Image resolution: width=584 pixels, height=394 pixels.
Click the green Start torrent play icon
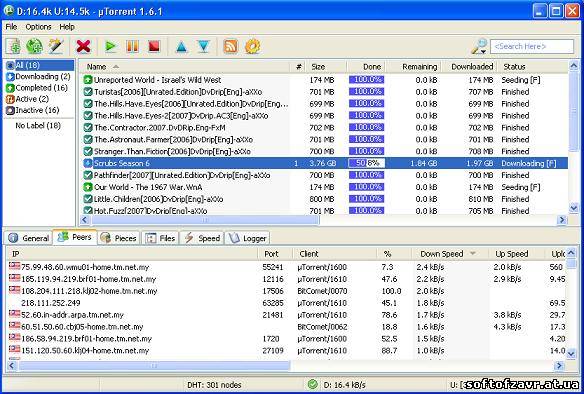(110, 47)
